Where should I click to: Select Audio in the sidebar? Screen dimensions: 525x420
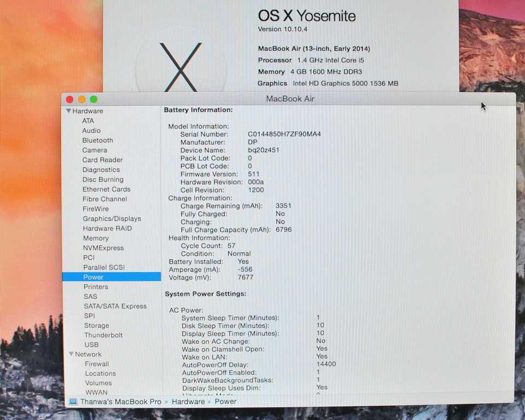(91, 130)
